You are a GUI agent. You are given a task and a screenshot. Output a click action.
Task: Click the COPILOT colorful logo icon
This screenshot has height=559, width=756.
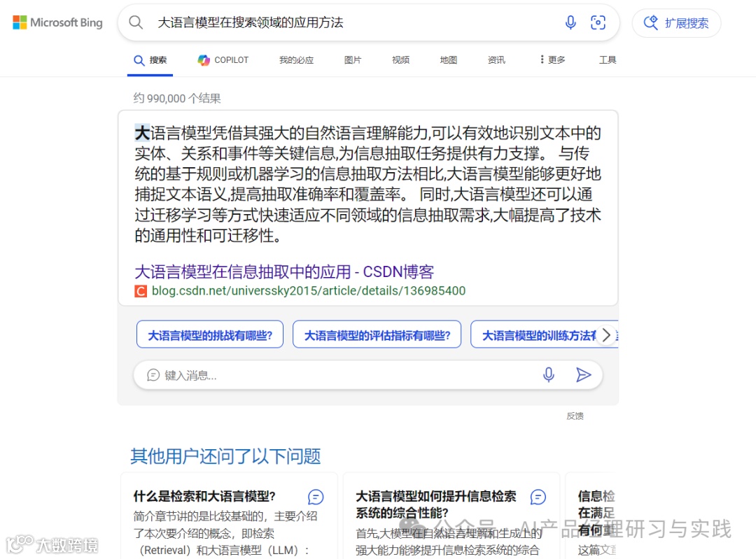pos(204,60)
